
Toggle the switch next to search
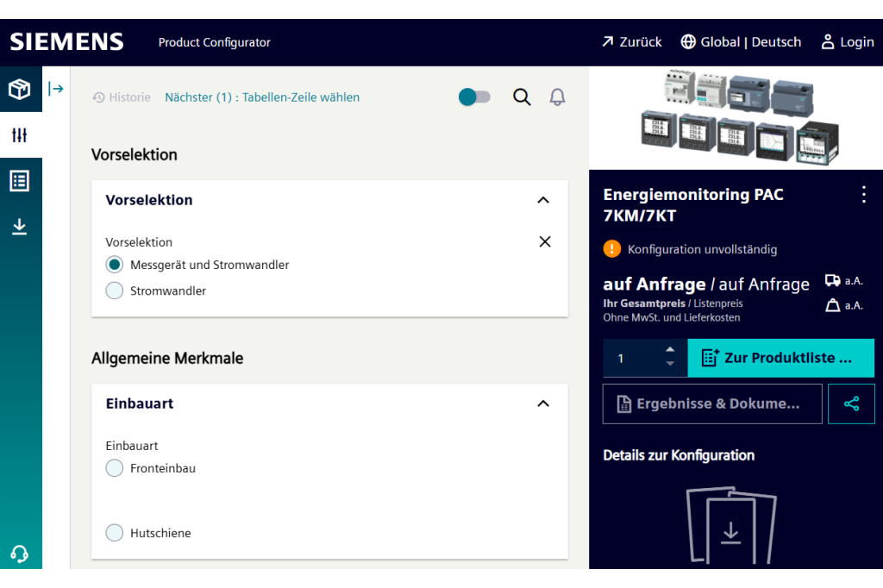(474, 97)
